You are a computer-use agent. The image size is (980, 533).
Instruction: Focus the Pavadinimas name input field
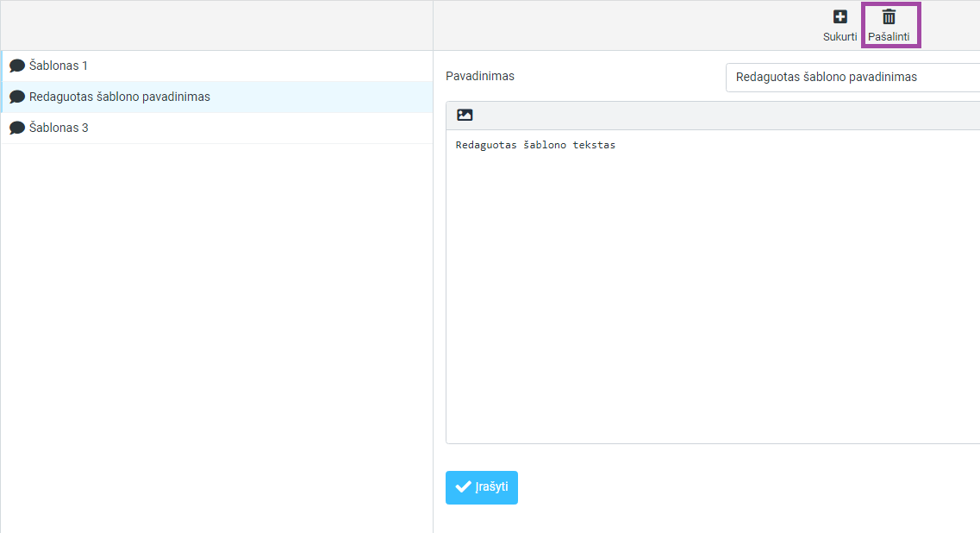(x=852, y=77)
